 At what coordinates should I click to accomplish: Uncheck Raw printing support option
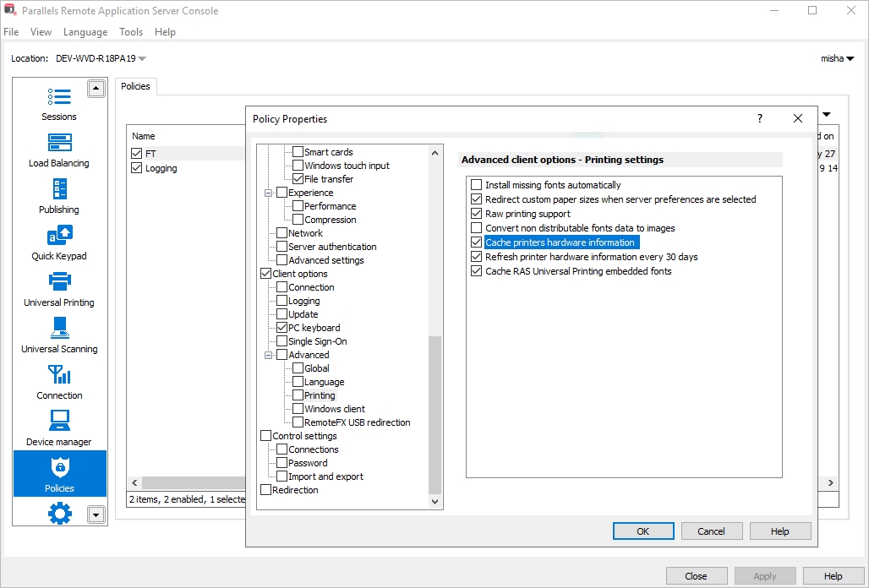click(x=477, y=214)
